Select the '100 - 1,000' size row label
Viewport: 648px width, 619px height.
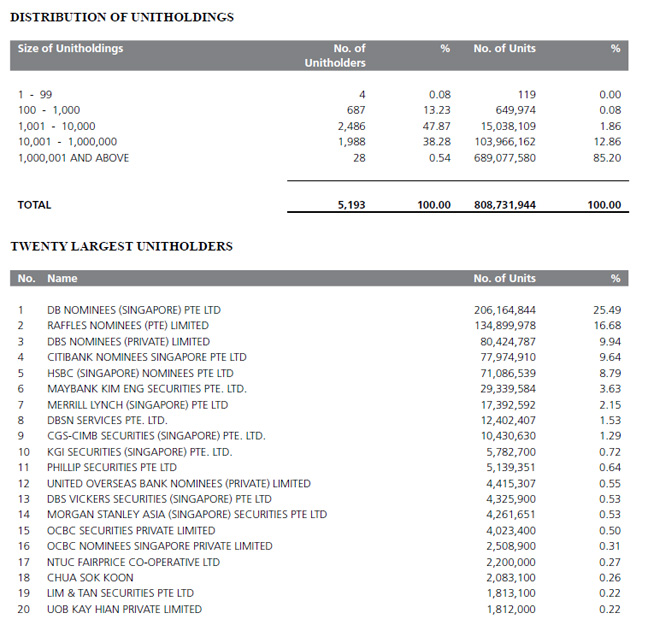coord(49,110)
